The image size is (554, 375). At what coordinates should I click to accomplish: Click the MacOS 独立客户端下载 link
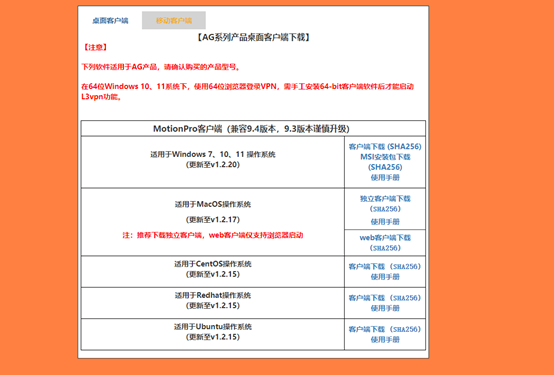(385, 199)
